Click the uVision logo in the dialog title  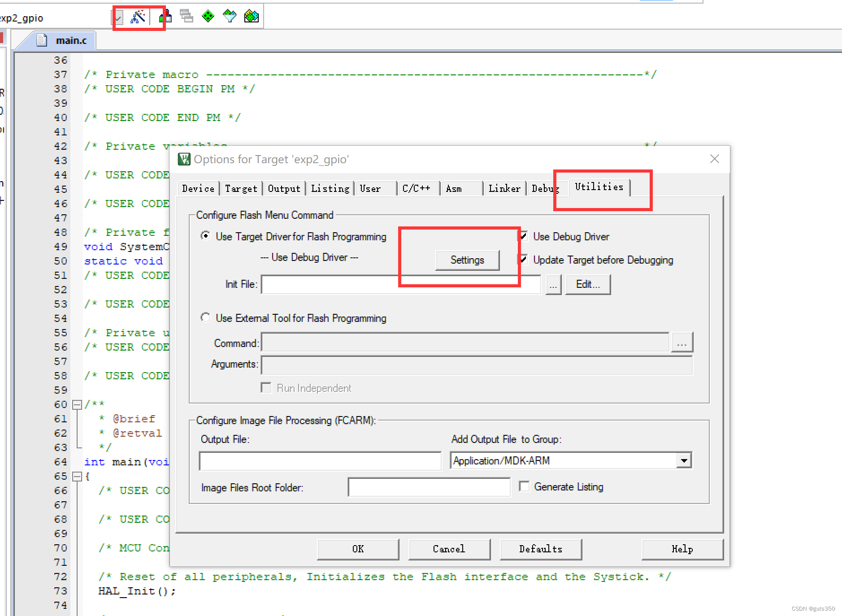click(x=185, y=159)
